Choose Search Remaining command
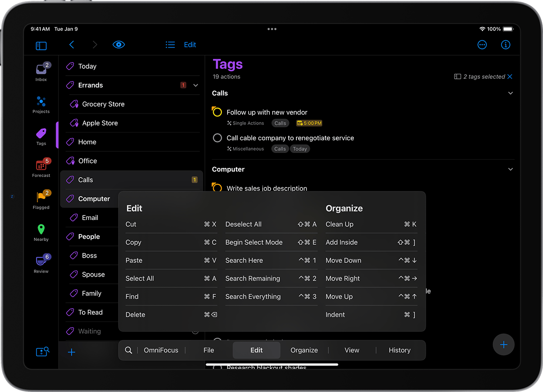 [271, 278]
